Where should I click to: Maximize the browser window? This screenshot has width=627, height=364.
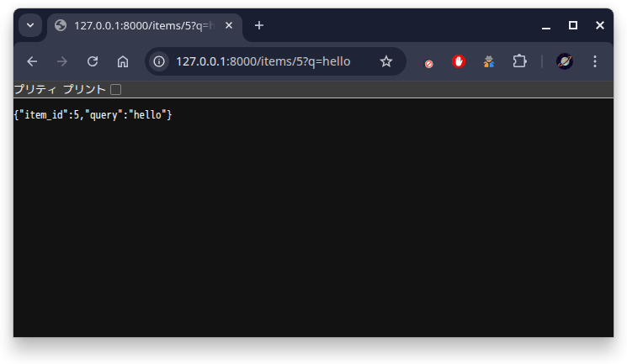(572, 25)
